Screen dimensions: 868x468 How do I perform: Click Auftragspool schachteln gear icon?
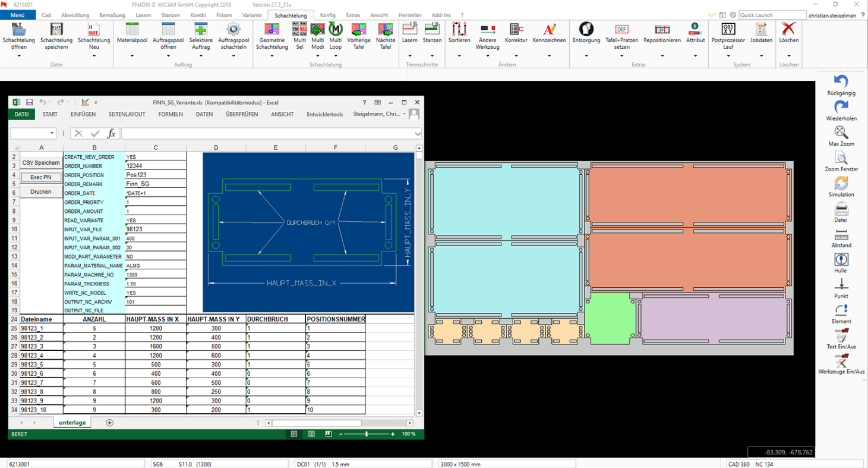point(233,29)
